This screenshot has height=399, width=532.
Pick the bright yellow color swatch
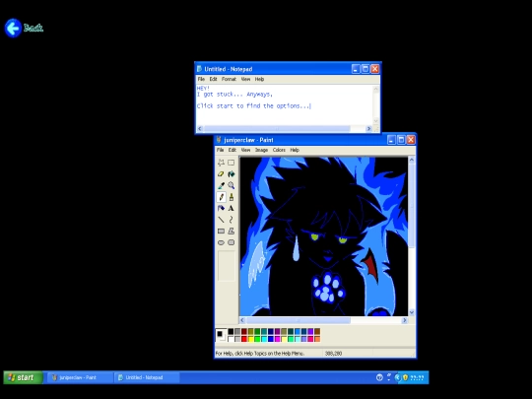251,339
